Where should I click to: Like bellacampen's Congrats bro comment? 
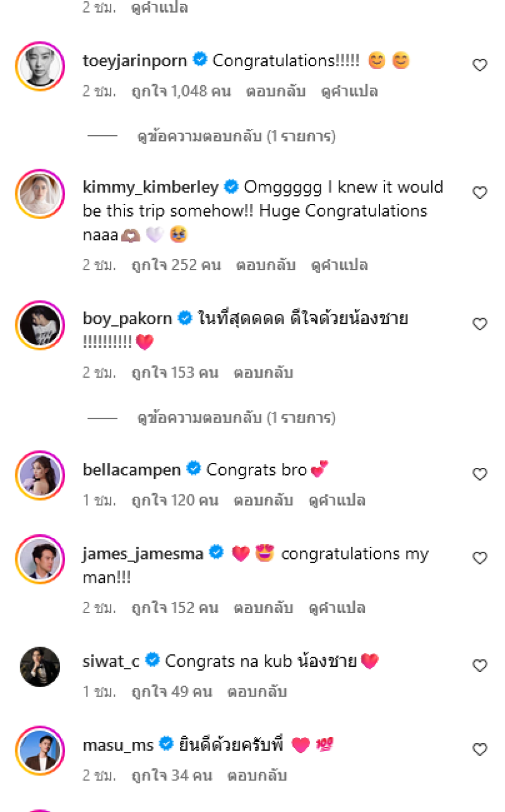click(x=480, y=474)
